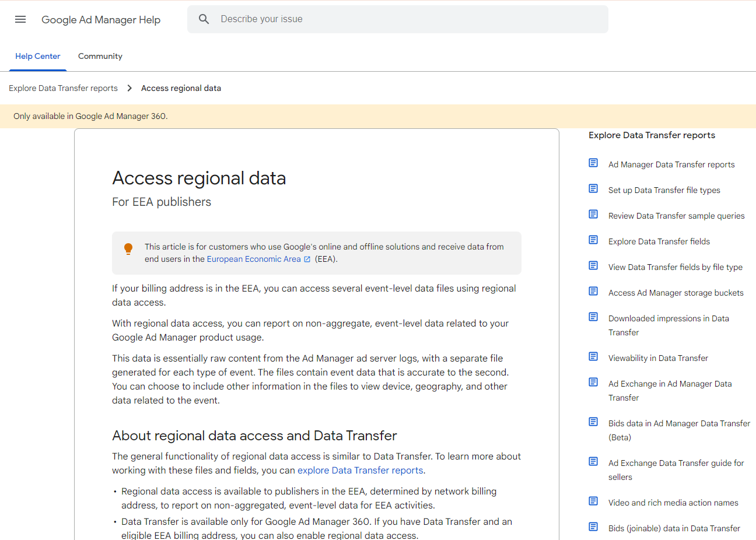Image resolution: width=756 pixels, height=540 pixels.
Task: Open Review Data Transfer sample queries article
Action: 677,216
